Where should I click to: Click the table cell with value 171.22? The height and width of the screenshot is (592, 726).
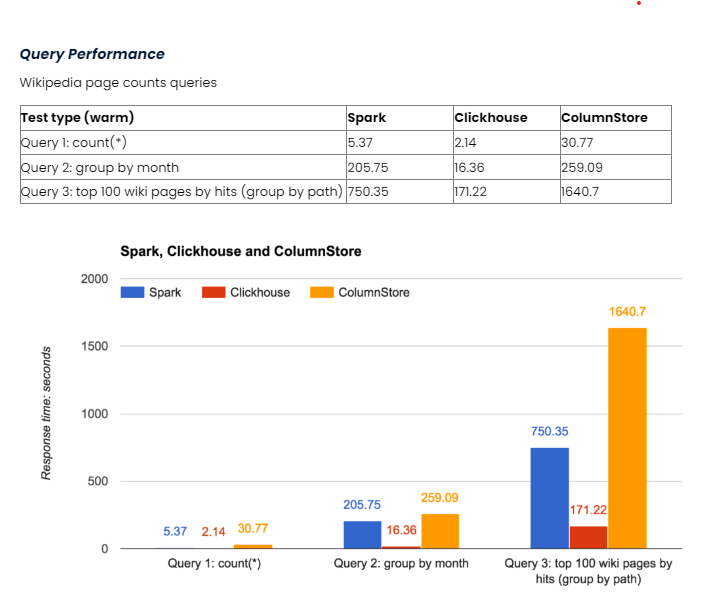507,192
